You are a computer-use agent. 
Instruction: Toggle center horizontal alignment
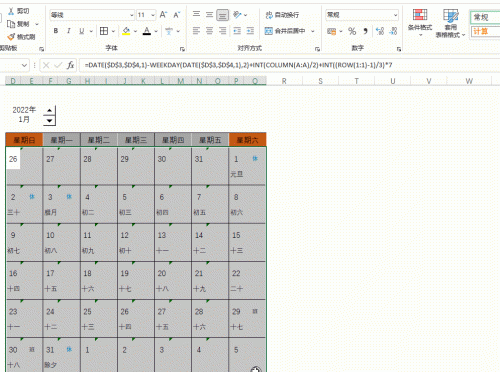coord(209,31)
